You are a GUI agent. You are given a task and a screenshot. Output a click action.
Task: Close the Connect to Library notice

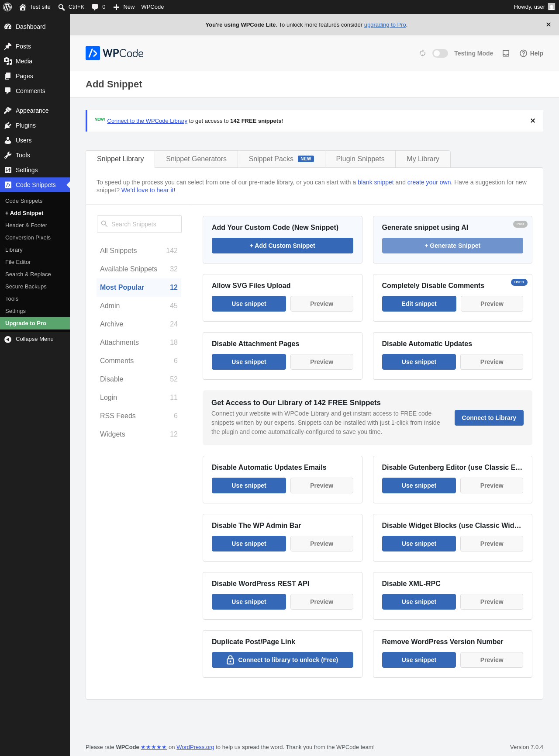pyautogui.click(x=532, y=121)
